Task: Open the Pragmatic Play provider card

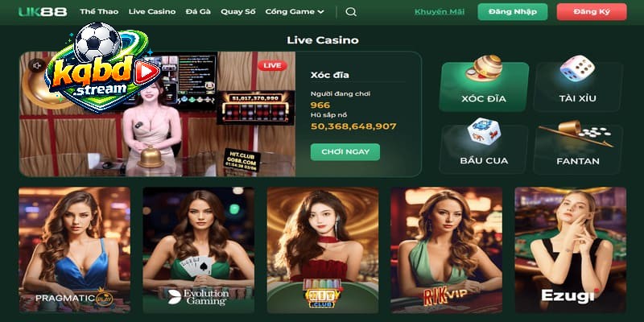Action: (74, 250)
